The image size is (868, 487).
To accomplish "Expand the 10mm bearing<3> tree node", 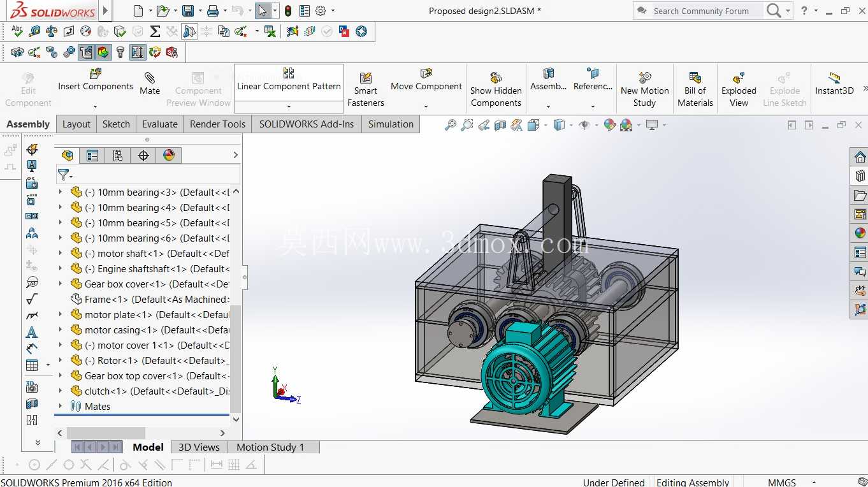I will (x=61, y=192).
